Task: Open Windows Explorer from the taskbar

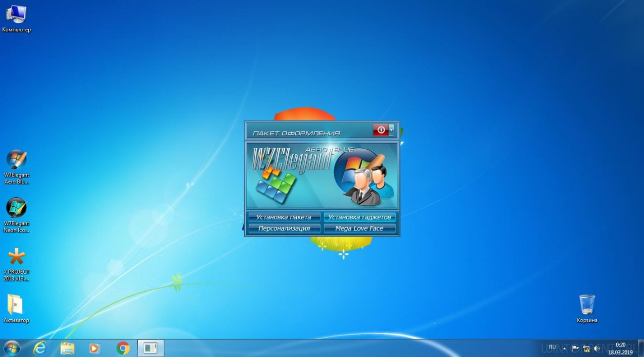Action: click(67, 348)
